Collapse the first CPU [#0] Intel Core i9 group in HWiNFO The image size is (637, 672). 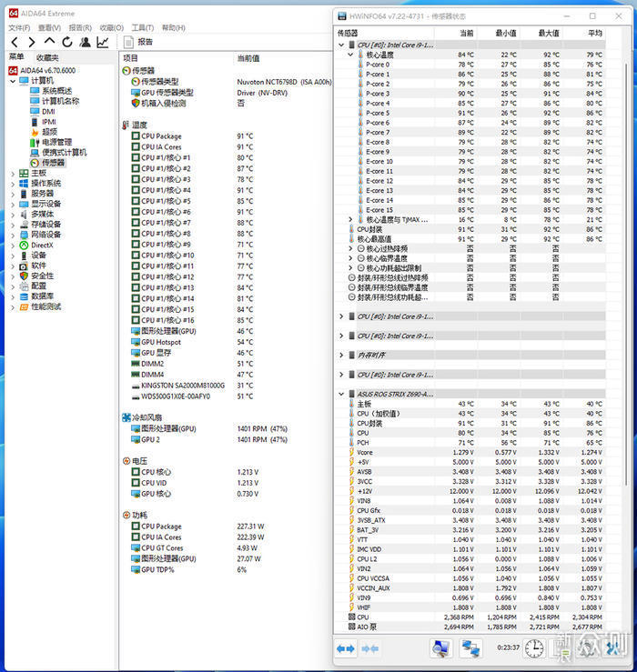pyautogui.click(x=341, y=45)
